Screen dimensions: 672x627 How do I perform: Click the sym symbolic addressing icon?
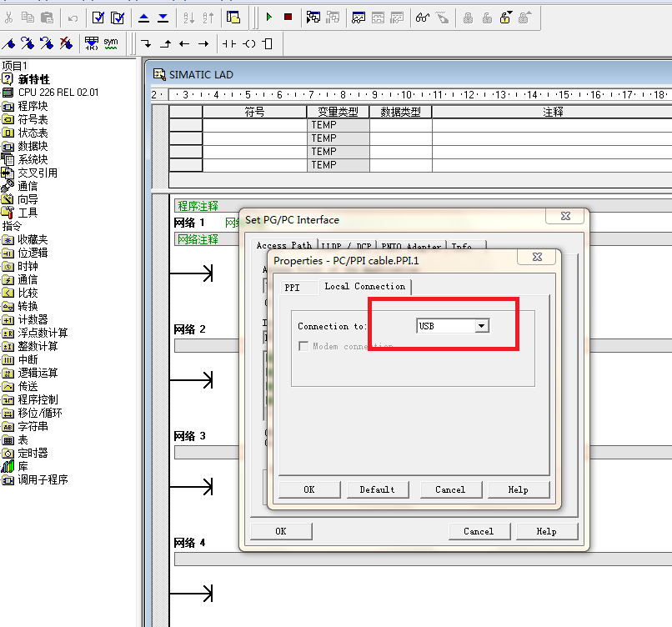pos(111,43)
